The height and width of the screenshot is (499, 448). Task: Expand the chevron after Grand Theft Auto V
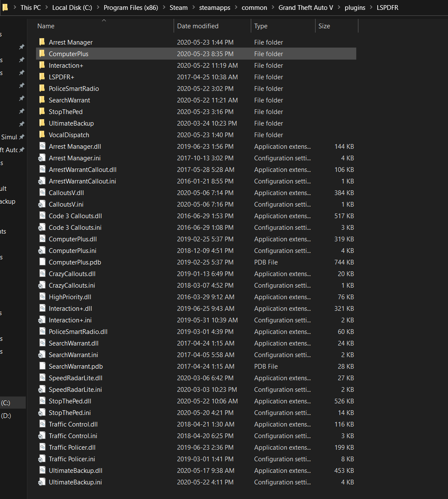pyautogui.click(x=339, y=7)
